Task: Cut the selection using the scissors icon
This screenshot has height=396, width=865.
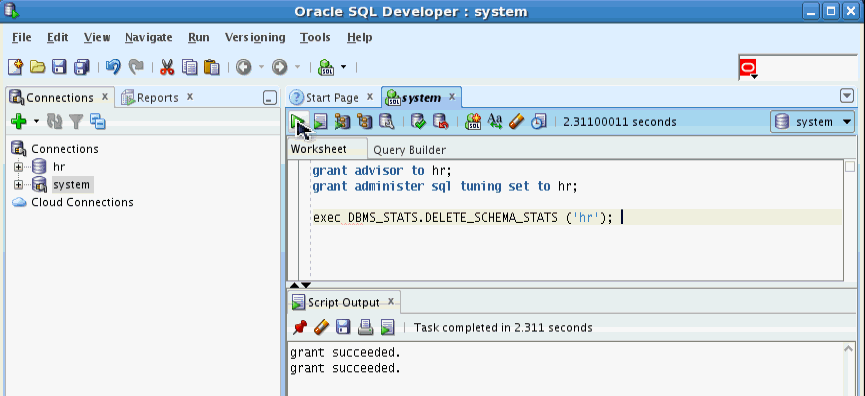Action: coord(167,67)
